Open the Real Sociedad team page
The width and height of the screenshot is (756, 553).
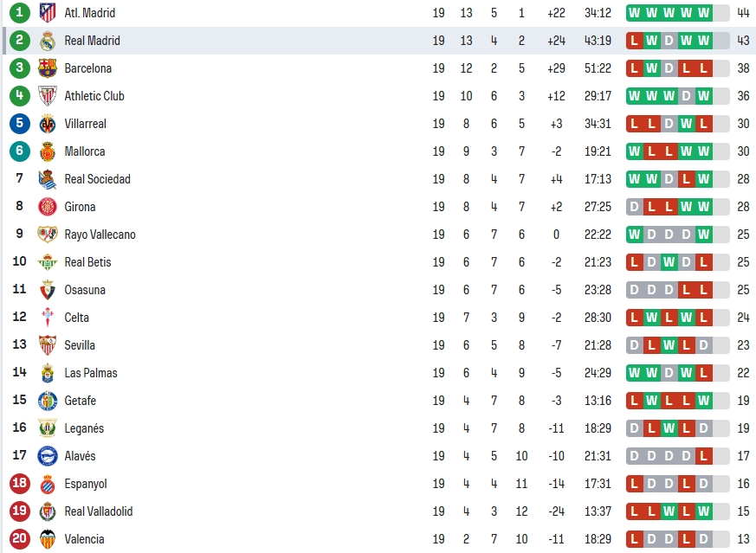coord(97,179)
